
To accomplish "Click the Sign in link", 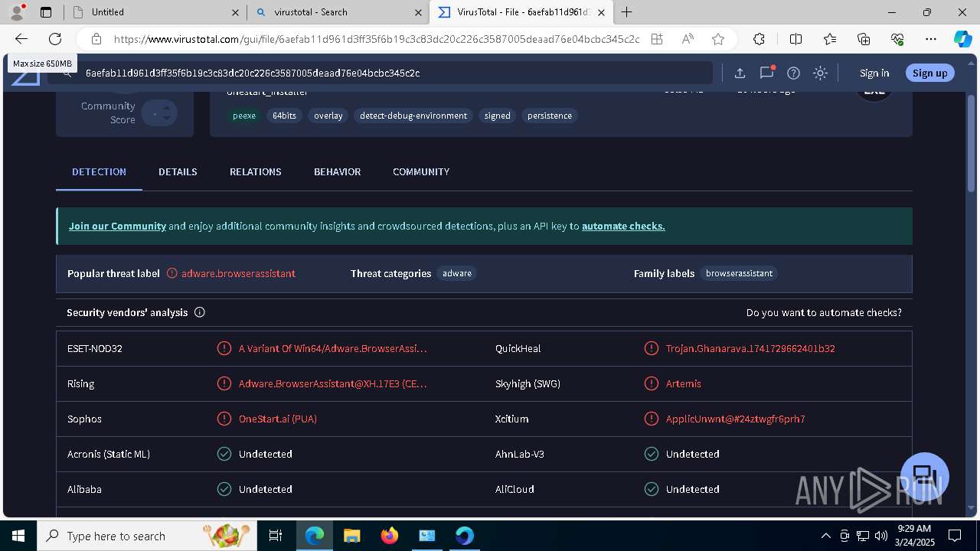I will (x=874, y=73).
